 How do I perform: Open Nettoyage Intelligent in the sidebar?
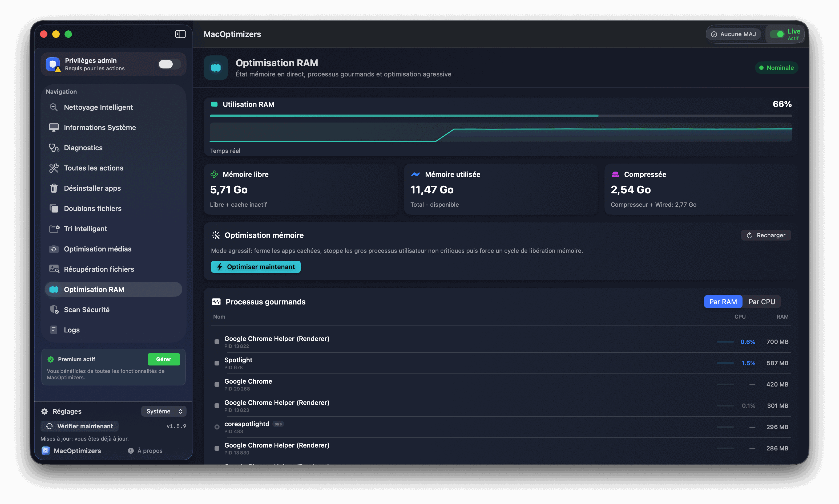(98, 107)
